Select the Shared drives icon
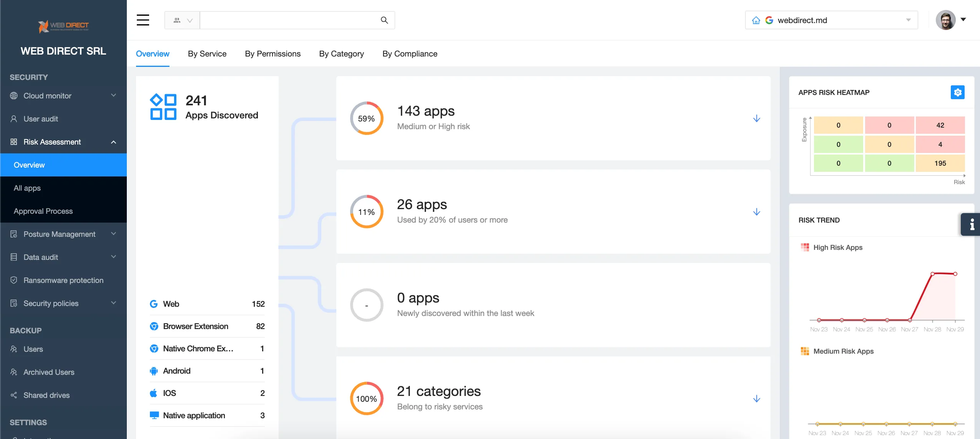 point(13,395)
